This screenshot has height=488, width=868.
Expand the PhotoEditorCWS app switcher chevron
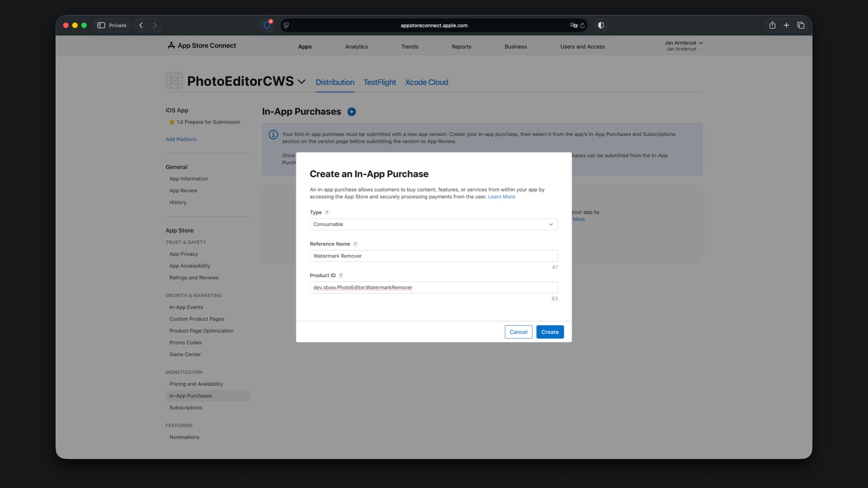(x=302, y=82)
